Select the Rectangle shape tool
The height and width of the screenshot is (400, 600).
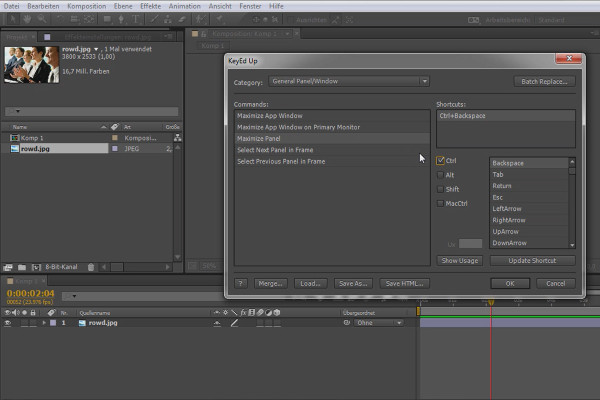[107, 19]
